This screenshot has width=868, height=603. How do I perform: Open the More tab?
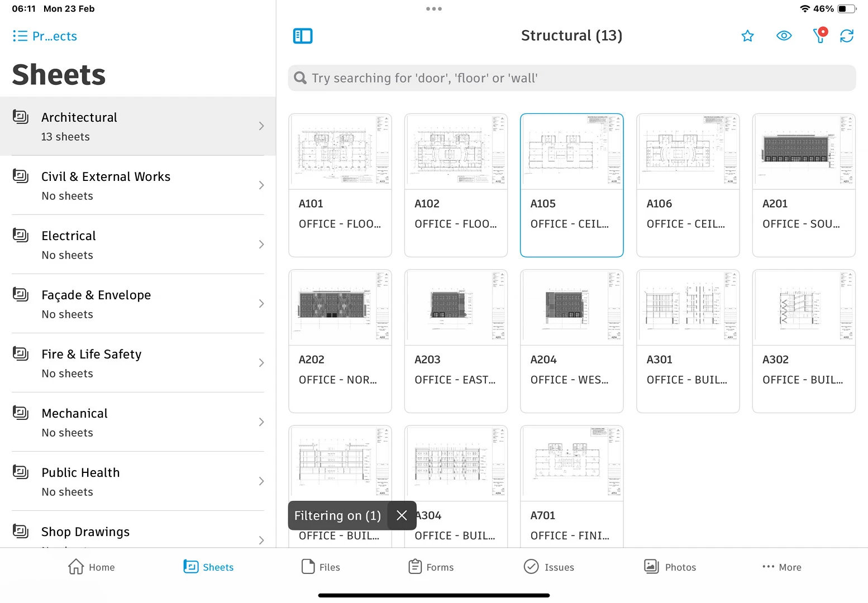pos(781,567)
